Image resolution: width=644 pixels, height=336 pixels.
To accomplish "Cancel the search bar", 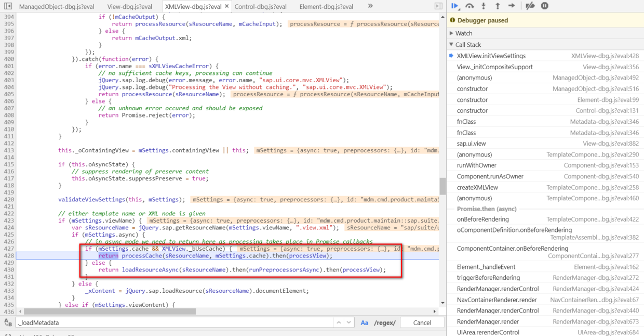I will [x=422, y=322].
